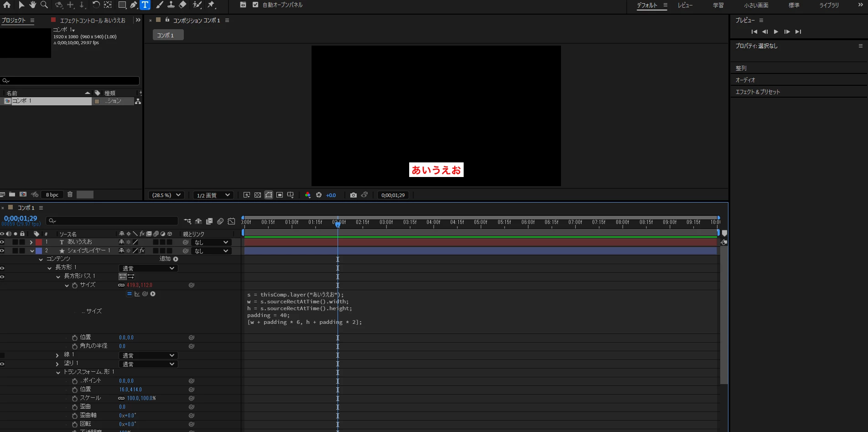This screenshot has width=868, height=432.
Task: Select コンポ 1 item in project list
Action: pos(46,101)
